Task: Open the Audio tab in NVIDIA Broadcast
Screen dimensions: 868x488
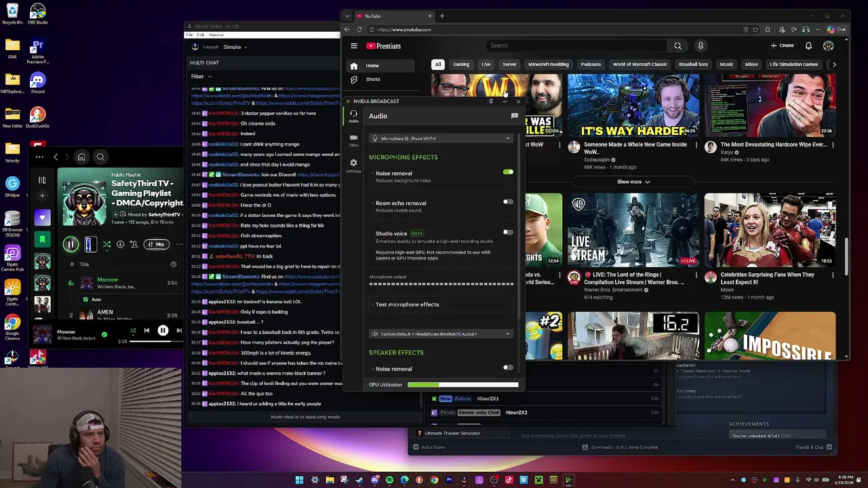Action: [353, 116]
